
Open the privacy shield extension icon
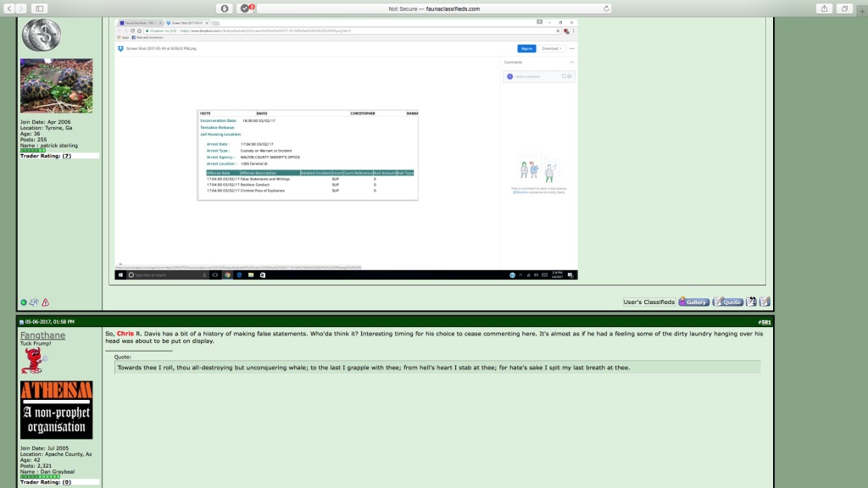[224, 8]
